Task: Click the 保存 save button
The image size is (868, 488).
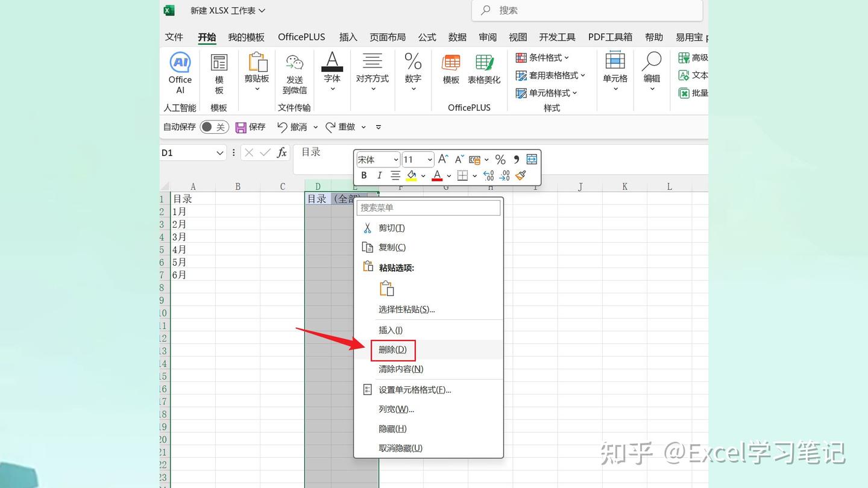Action: click(251, 127)
